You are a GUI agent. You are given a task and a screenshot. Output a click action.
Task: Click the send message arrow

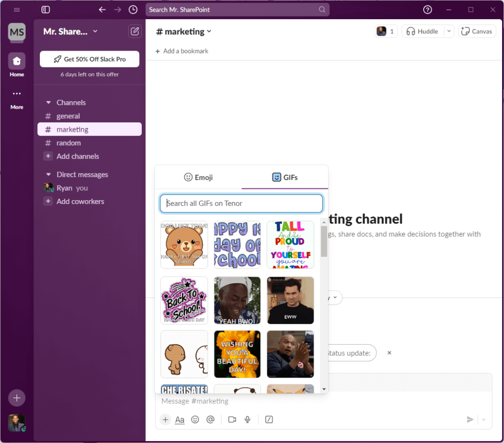pyautogui.click(x=470, y=419)
